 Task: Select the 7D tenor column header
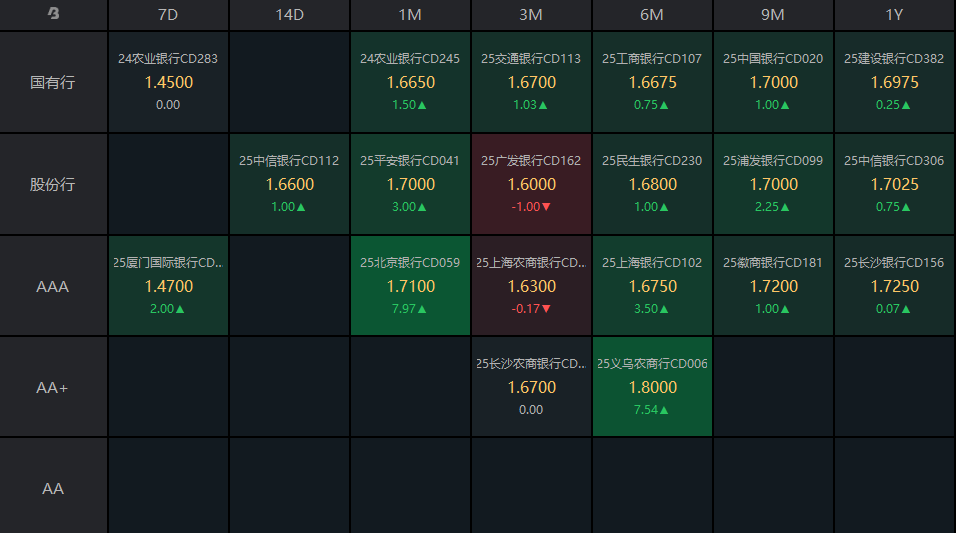(x=168, y=15)
